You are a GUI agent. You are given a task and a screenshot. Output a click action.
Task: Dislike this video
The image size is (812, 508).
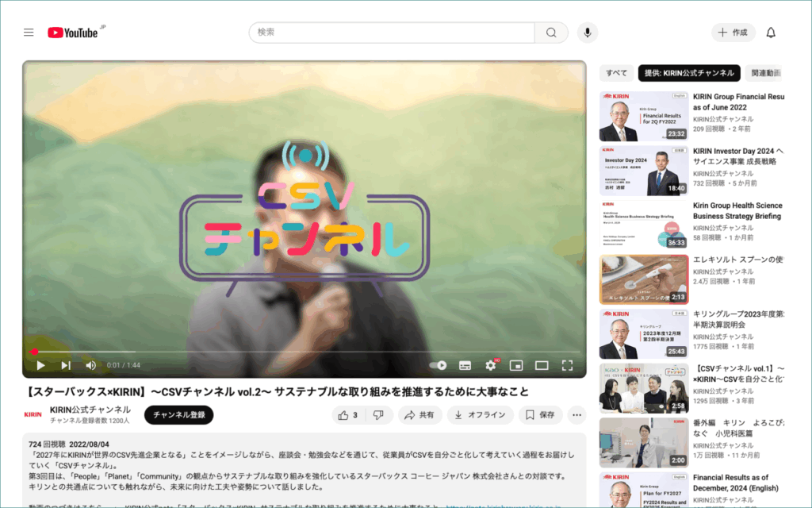point(379,415)
